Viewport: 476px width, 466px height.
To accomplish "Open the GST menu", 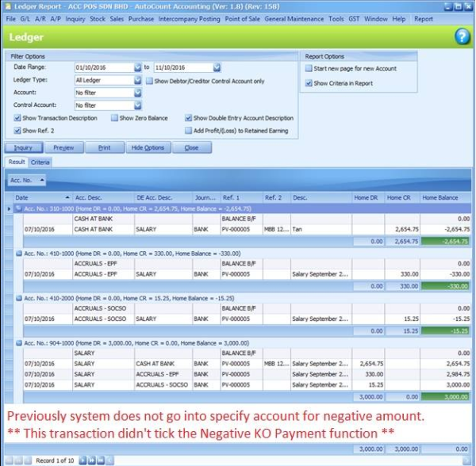I will point(354,19).
